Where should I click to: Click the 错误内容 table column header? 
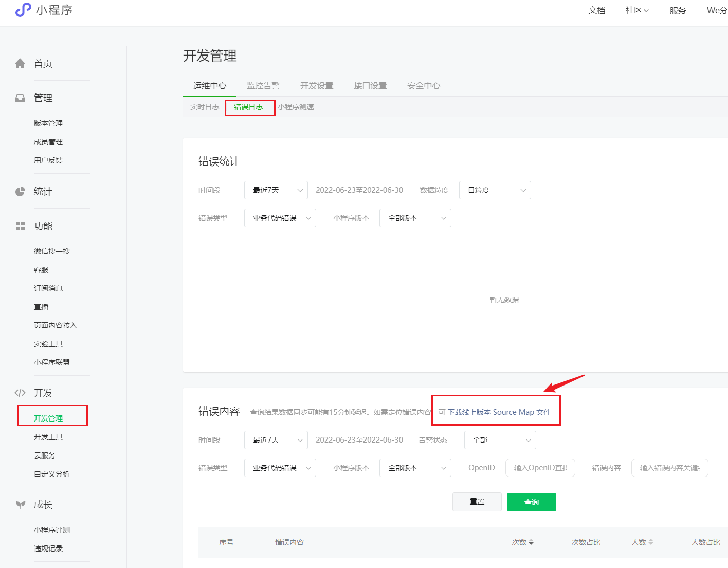(x=289, y=542)
